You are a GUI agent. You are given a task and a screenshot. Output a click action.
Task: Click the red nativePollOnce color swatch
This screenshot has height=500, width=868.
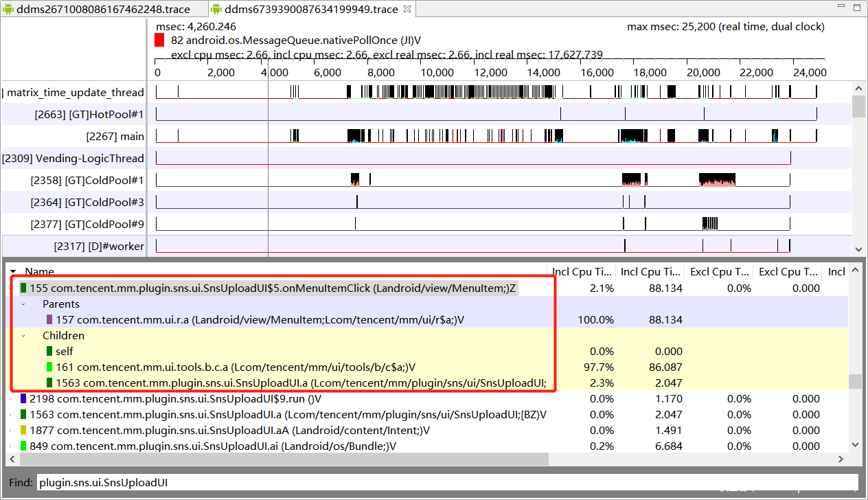coord(160,41)
